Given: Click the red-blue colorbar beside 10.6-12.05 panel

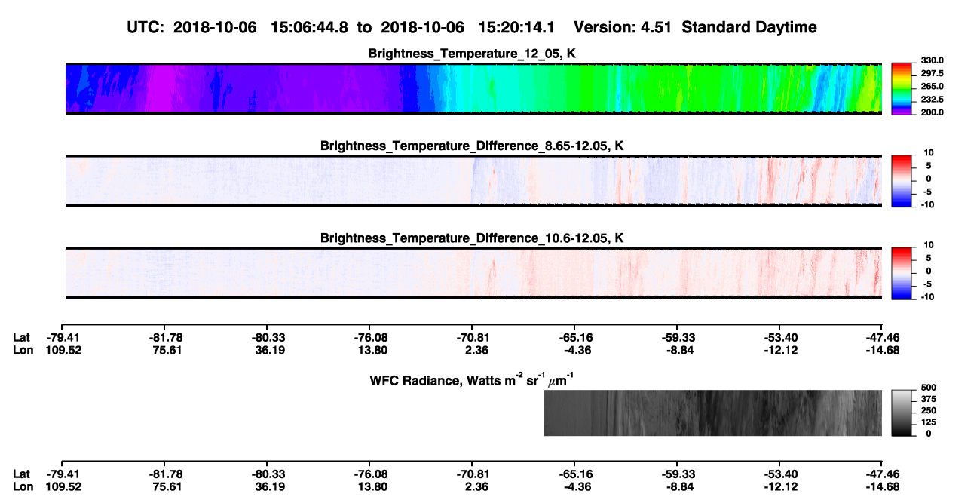Looking at the screenshot, I should coord(902,273).
